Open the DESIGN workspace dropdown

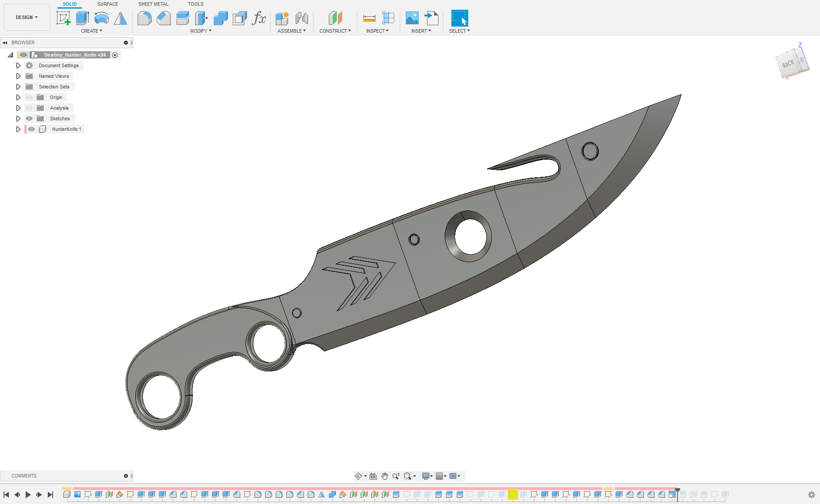[x=27, y=17]
